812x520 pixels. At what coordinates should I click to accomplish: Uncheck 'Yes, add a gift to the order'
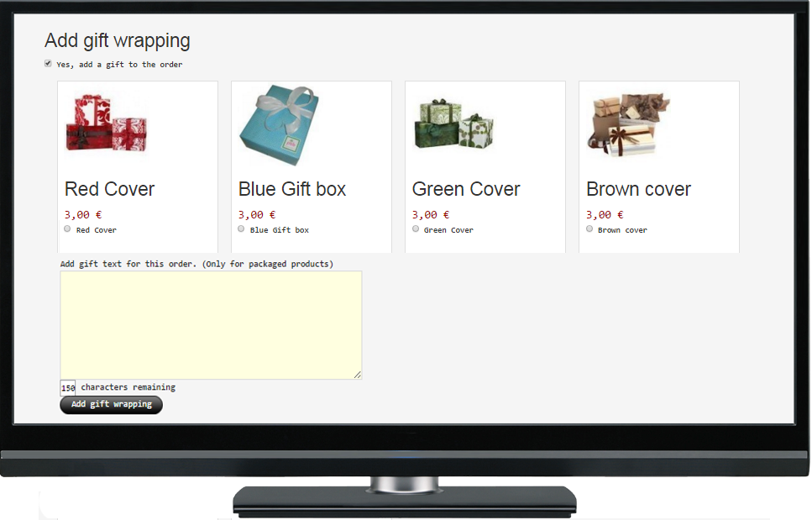(x=48, y=64)
